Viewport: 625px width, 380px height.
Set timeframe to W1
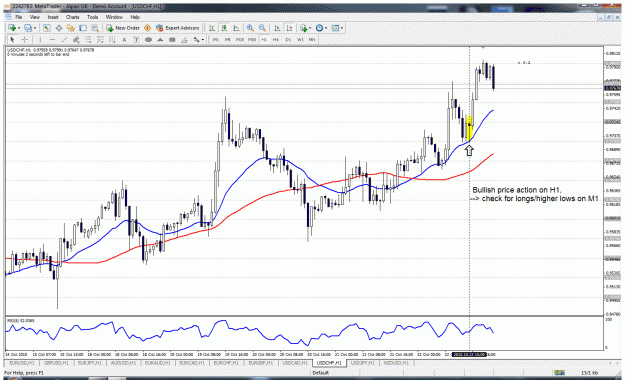300,39
